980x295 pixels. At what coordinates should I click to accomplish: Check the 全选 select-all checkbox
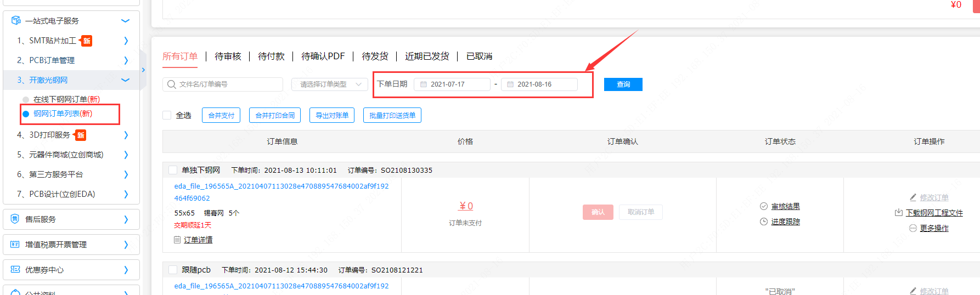point(167,115)
